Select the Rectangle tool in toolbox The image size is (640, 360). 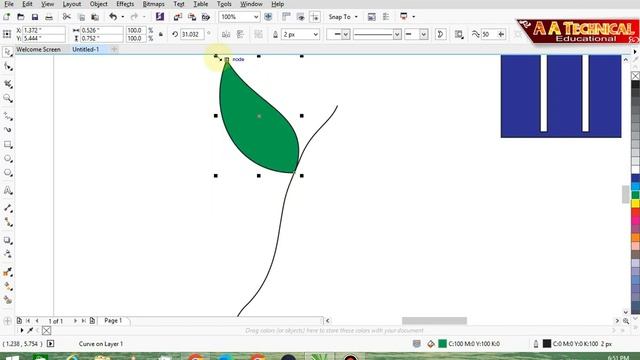[8, 144]
